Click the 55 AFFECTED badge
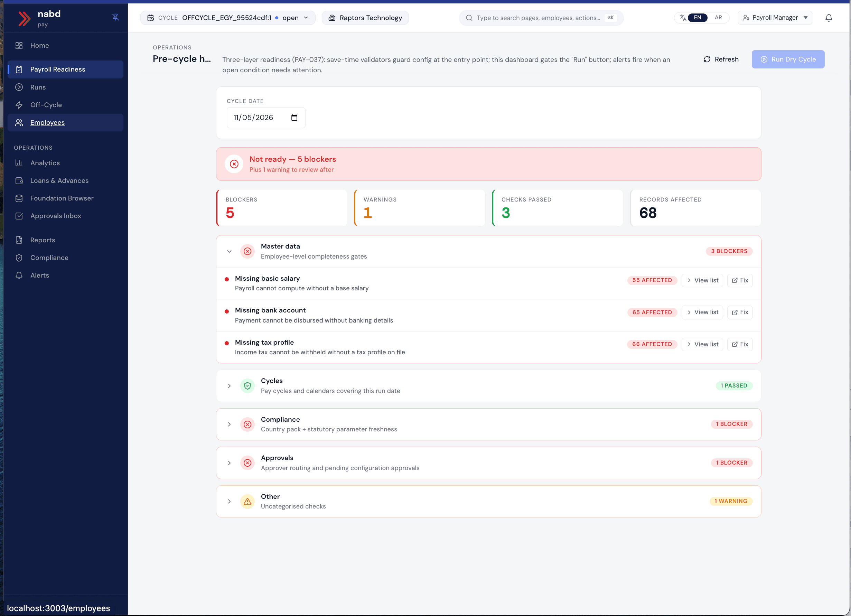Viewport: 851px width, 616px height. point(652,280)
